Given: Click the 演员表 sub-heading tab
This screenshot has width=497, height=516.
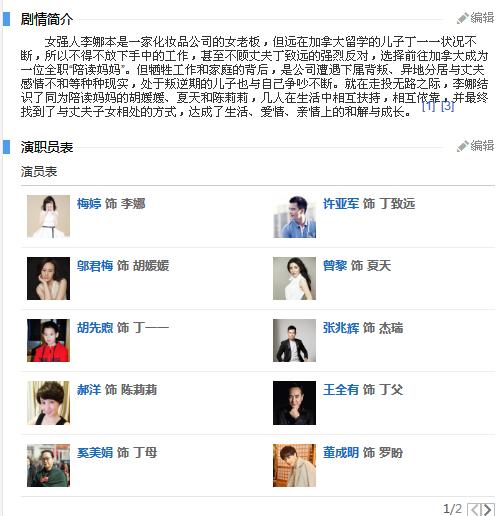Looking at the screenshot, I should pos(39,172).
